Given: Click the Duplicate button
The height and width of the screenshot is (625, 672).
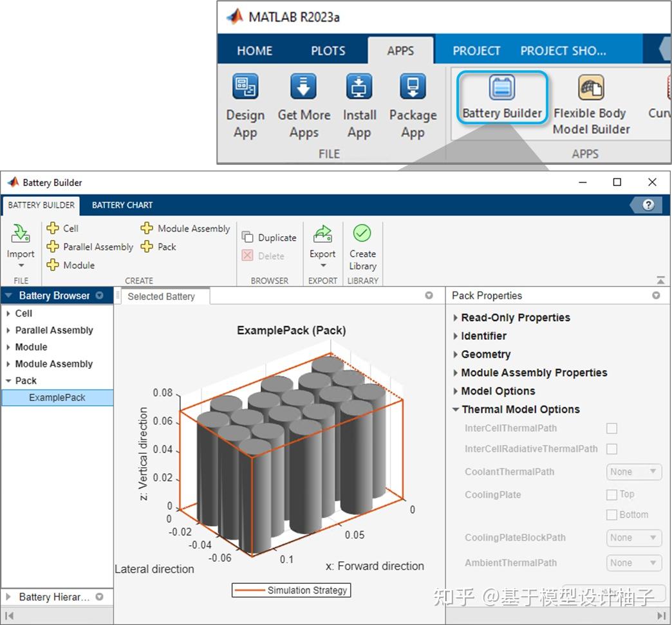Looking at the screenshot, I should (269, 238).
